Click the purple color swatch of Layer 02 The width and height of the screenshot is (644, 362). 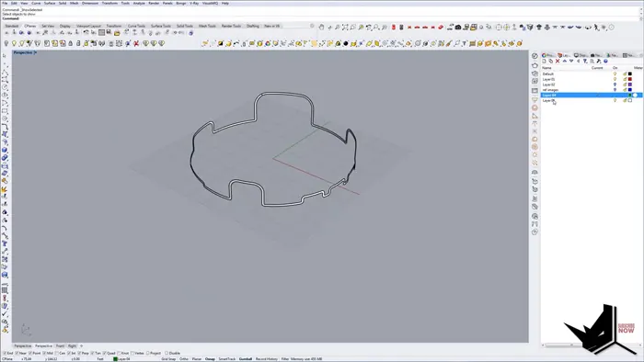[630, 85]
